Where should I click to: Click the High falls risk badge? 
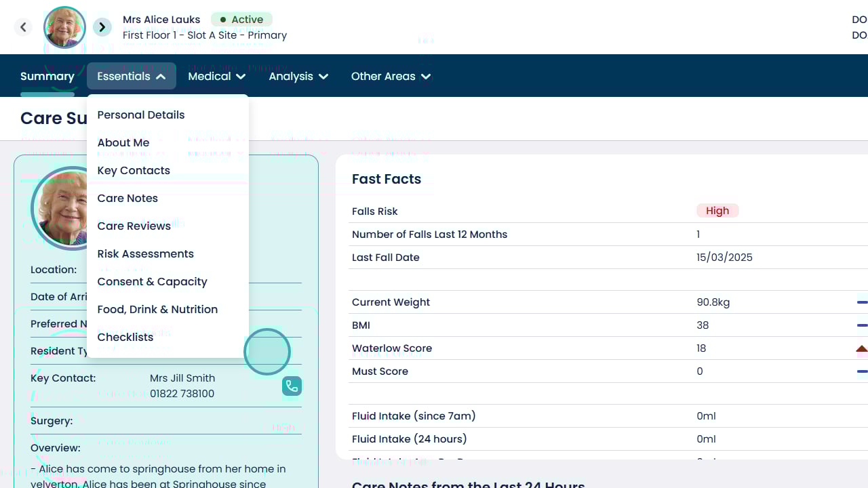[717, 211]
